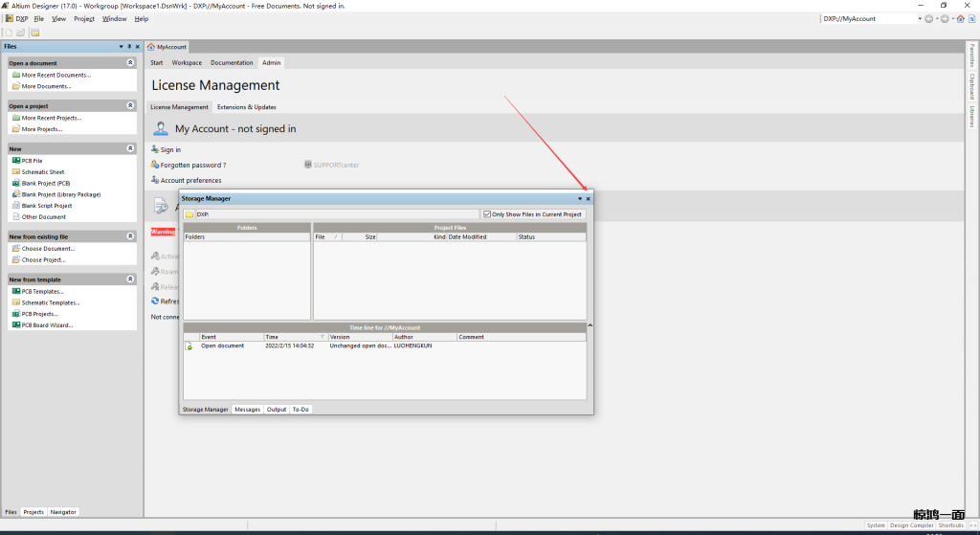Click the Forgotten password link

click(193, 166)
